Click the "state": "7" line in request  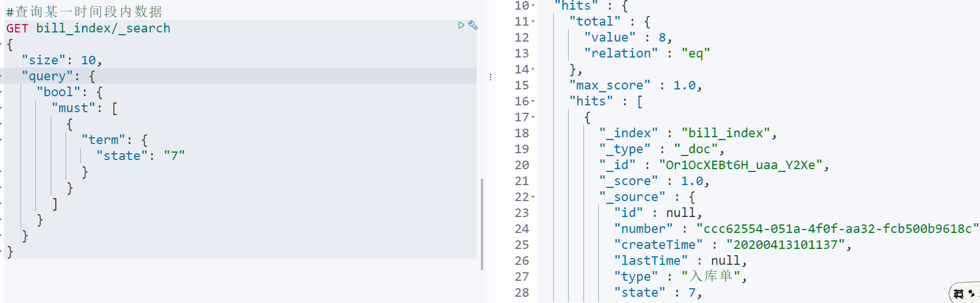coord(141,156)
